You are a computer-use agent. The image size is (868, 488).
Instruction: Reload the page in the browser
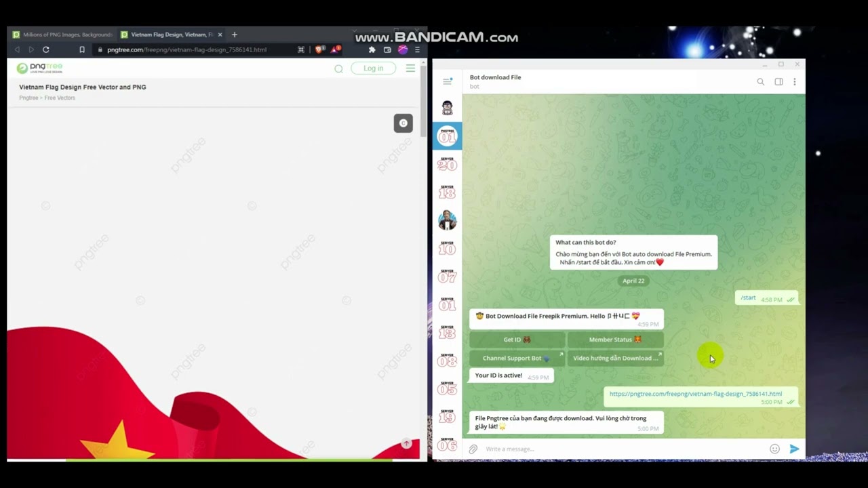45,49
